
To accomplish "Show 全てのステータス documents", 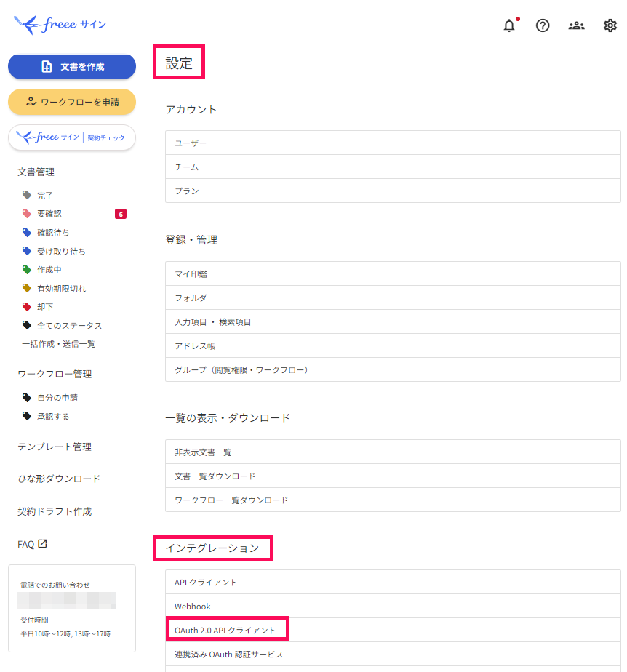I will (69, 326).
